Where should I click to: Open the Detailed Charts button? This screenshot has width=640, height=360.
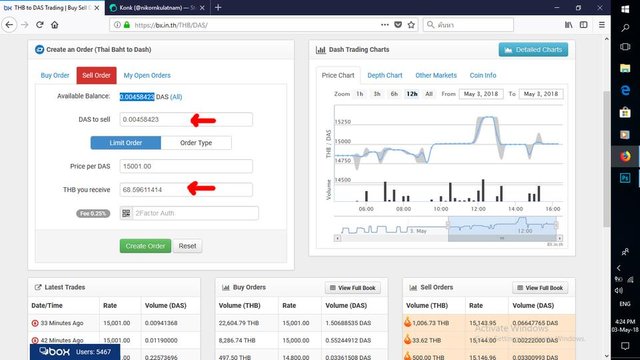[533, 50]
